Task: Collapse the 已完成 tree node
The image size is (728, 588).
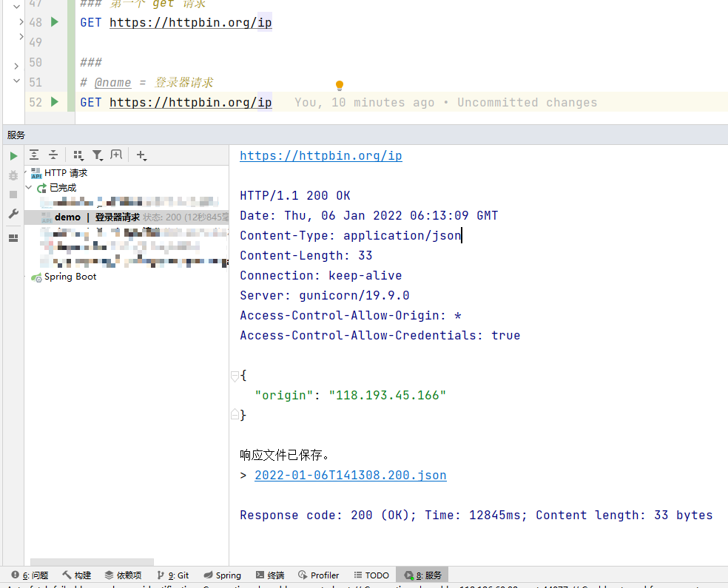Action: (29, 187)
